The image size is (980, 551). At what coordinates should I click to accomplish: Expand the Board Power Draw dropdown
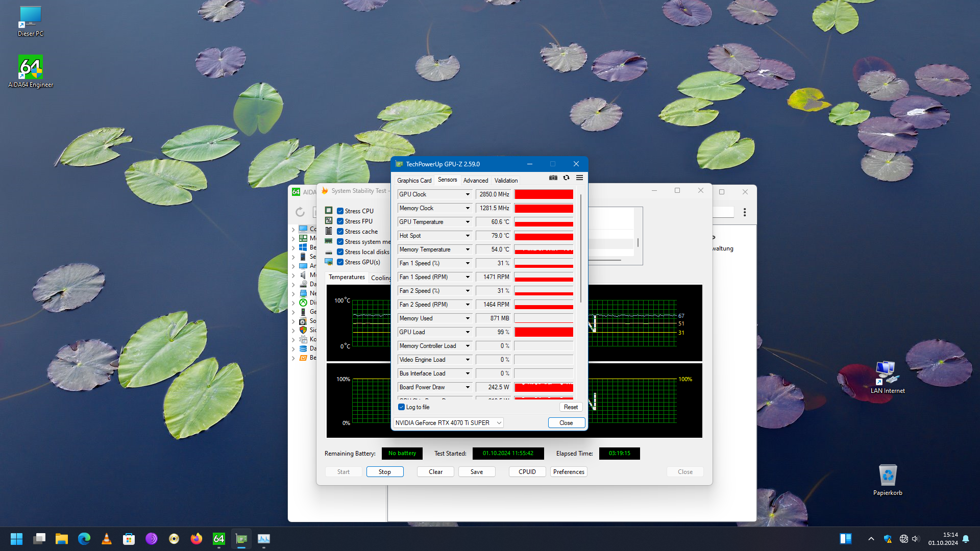468,387
